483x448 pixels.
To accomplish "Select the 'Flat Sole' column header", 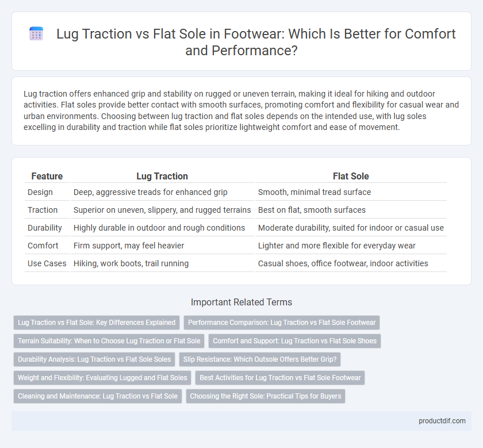I will [351, 176].
